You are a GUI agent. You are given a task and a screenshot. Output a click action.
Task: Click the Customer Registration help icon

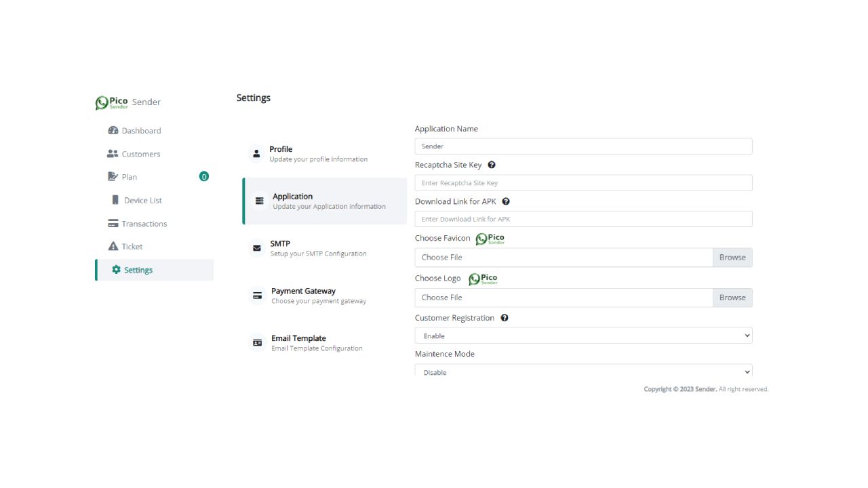tap(505, 318)
